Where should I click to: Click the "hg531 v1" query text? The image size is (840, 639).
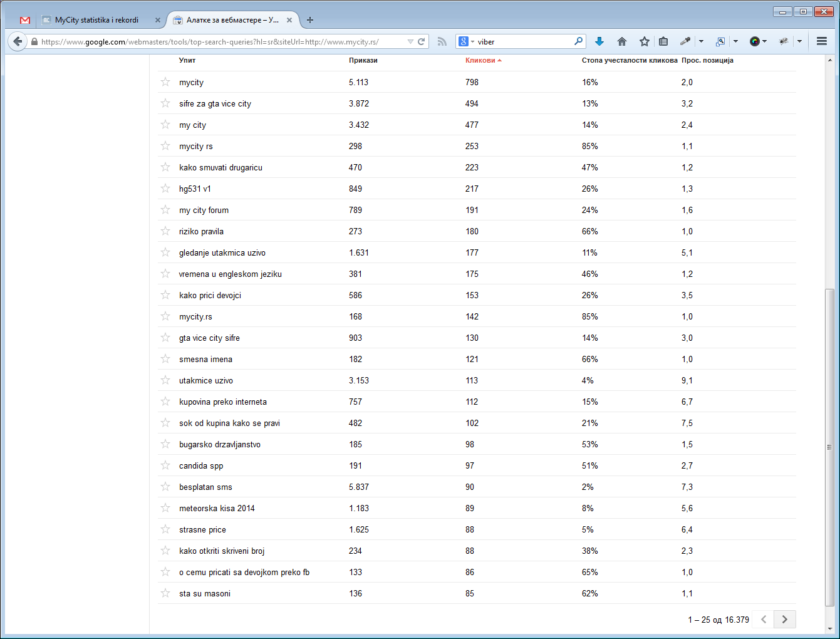tap(195, 189)
